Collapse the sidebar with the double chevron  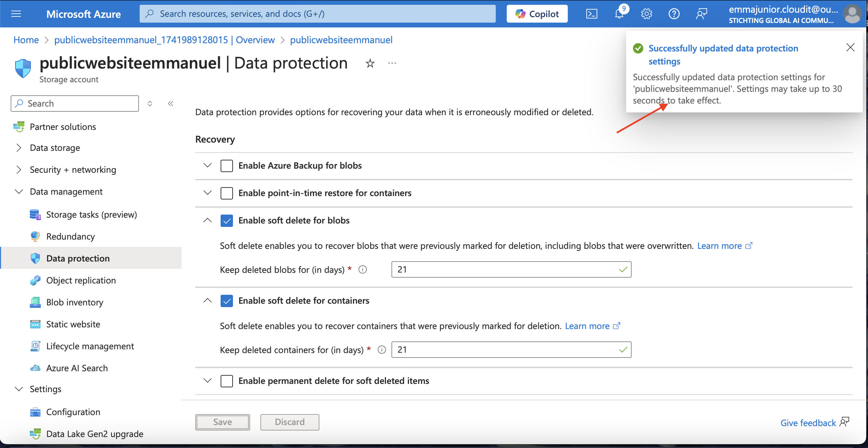tap(171, 104)
